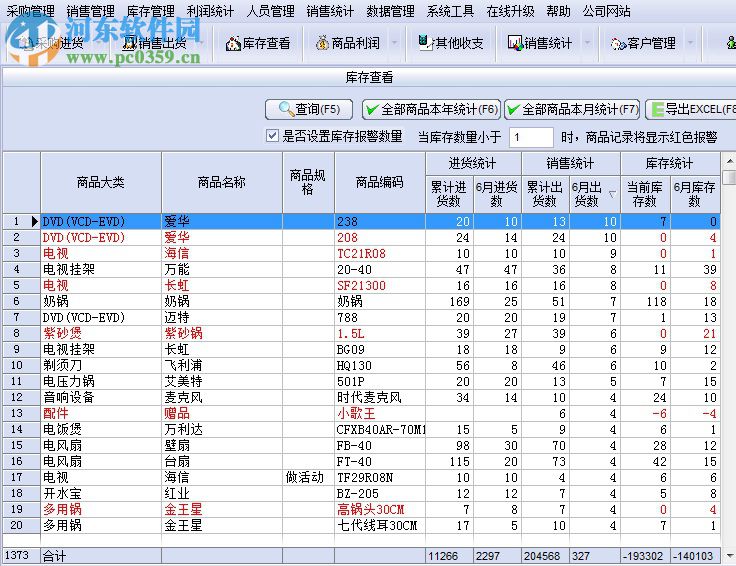Open the 商品利润 money bag icon
This screenshot has width=736, height=566.
pyautogui.click(x=322, y=43)
